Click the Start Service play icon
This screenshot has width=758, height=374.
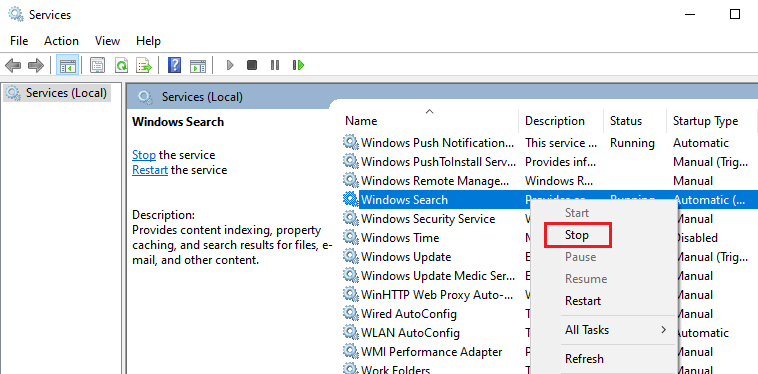(230, 65)
